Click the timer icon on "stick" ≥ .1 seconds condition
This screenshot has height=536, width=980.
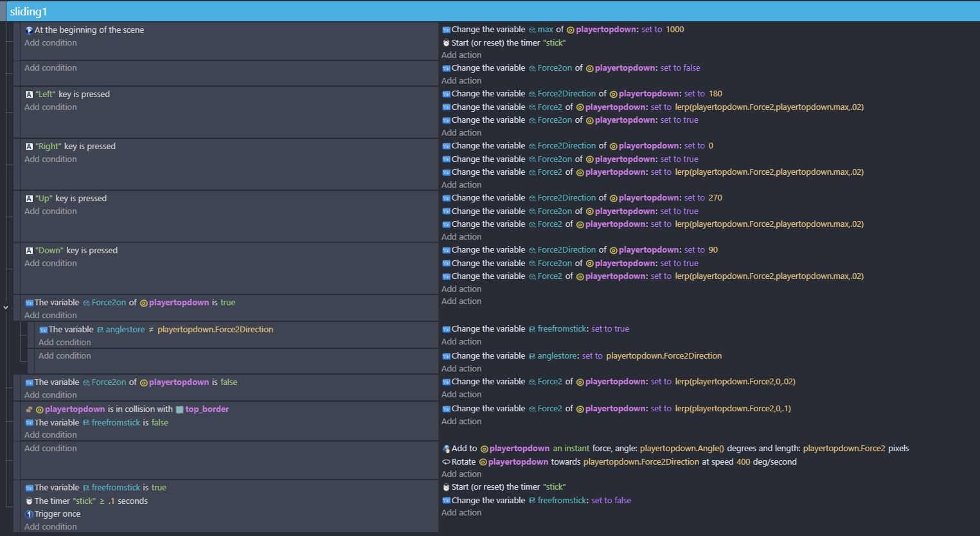tap(29, 501)
